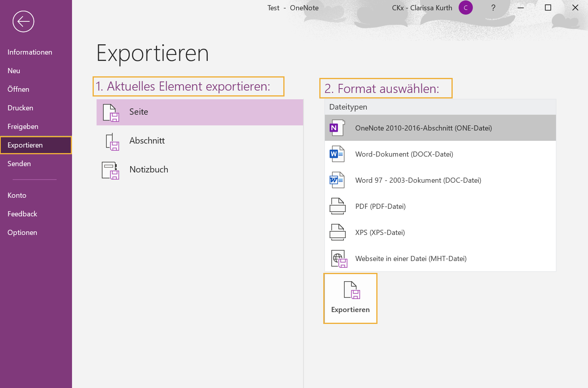Click the Webseite MHT-Datei icon
The height and width of the screenshot is (388, 588).
[339, 258]
